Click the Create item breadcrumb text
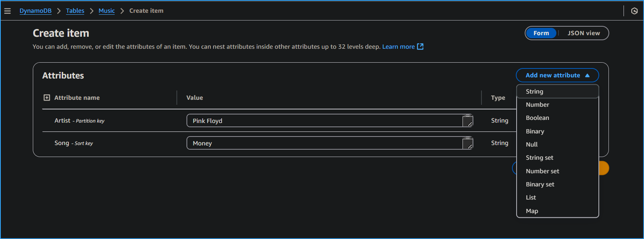Screen dimensions: 644x239 click(146, 11)
